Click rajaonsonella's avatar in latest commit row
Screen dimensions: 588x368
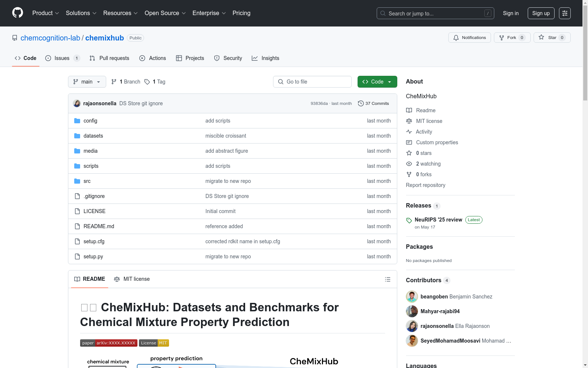pos(77,103)
